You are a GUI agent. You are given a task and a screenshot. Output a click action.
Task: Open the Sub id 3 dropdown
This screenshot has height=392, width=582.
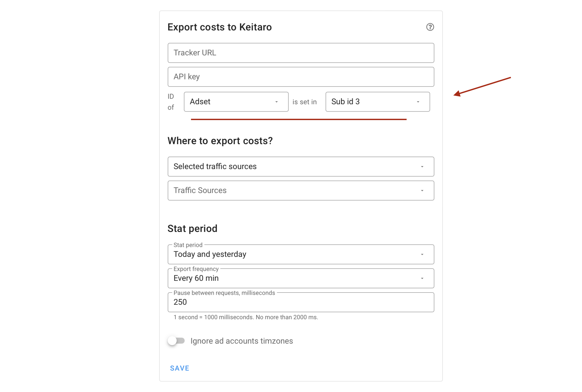pyautogui.click(x=378, y=102)
